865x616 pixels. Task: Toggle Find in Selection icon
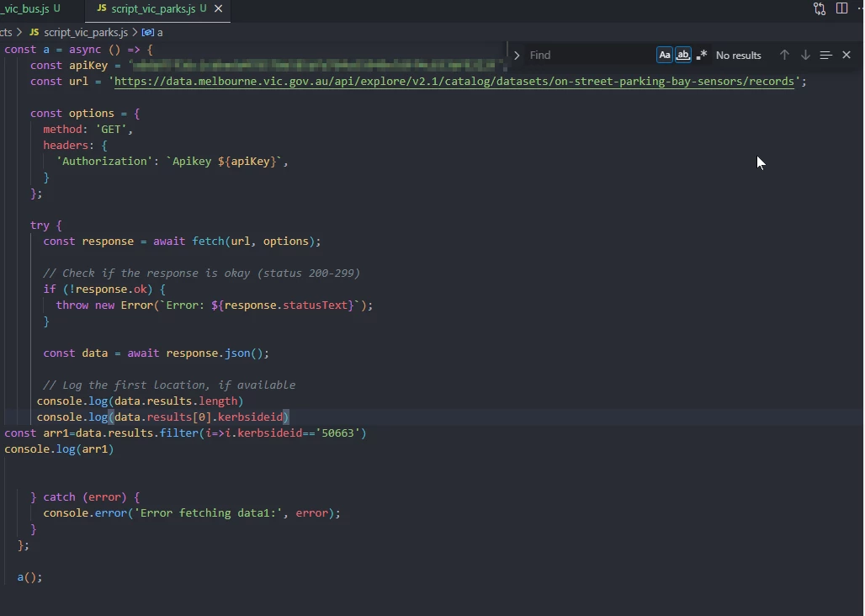[825, 55]
